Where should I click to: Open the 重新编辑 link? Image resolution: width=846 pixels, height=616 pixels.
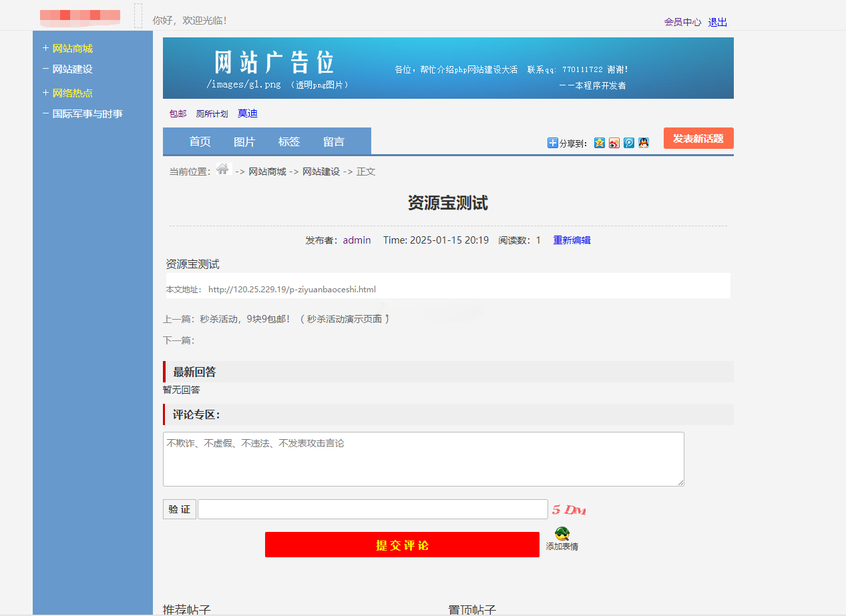click(572, 240)
